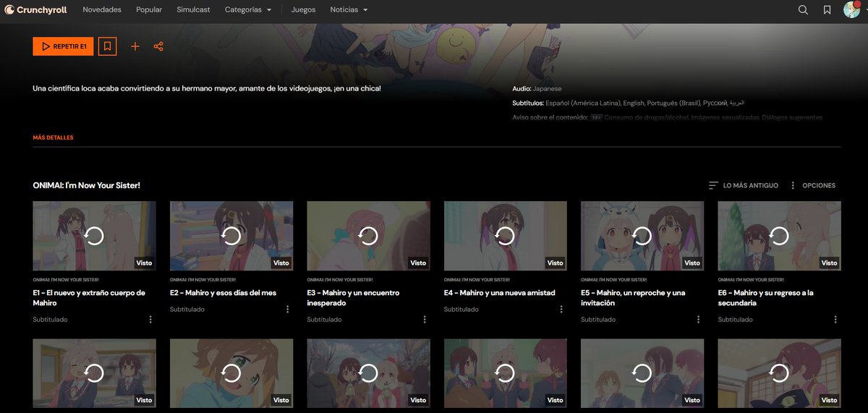The width and height of the screenshot is (868, 413).
Task: Open options menu for episode E5
Action: point(698,319)
